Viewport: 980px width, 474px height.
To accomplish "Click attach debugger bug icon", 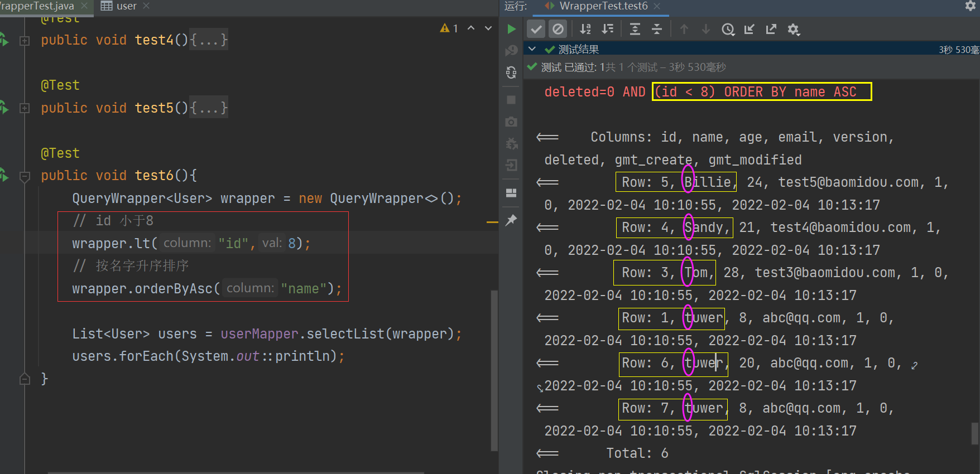I will click(x=511, y=143).
